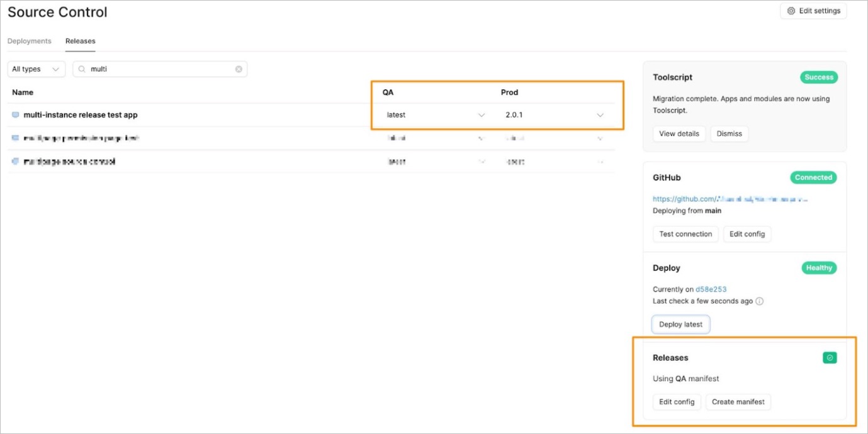Viewport: 868px width, 434px height.
Task: Click the Deploy latest button
Action: tap(681, 325)
